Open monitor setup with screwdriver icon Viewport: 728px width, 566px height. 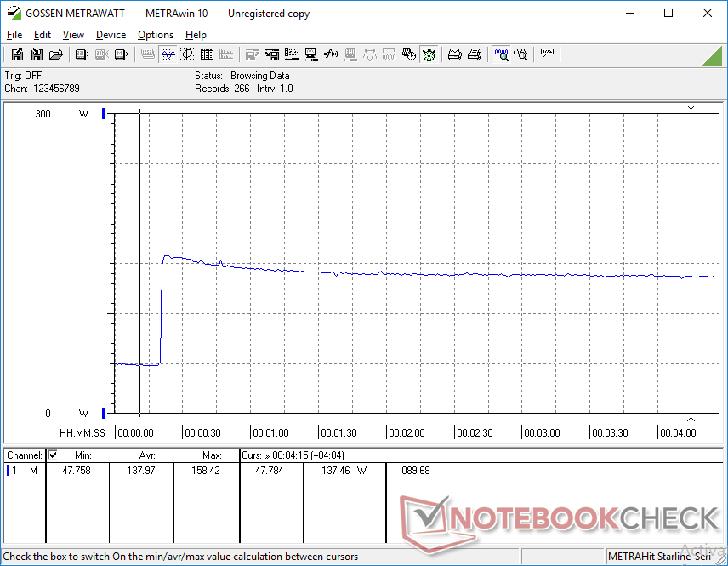[311, 54]
